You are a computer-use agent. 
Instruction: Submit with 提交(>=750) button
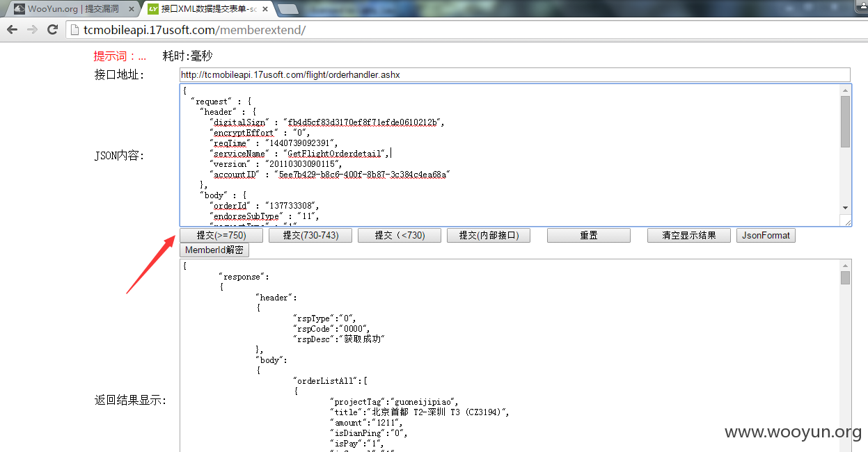pos(221,235)
